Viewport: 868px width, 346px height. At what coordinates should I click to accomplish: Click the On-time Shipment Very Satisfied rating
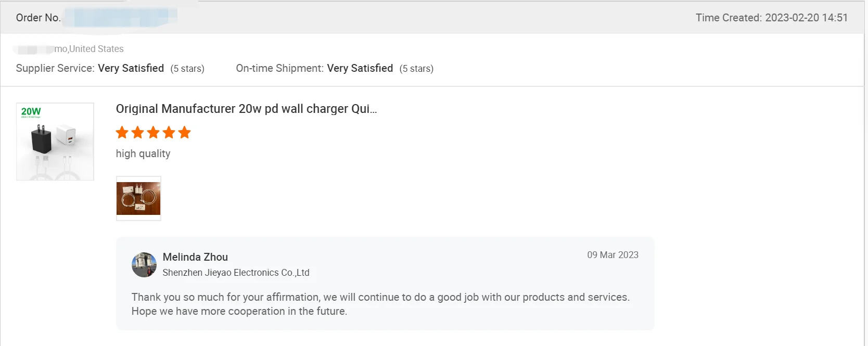pyautogui.click(x=360, y=69)
